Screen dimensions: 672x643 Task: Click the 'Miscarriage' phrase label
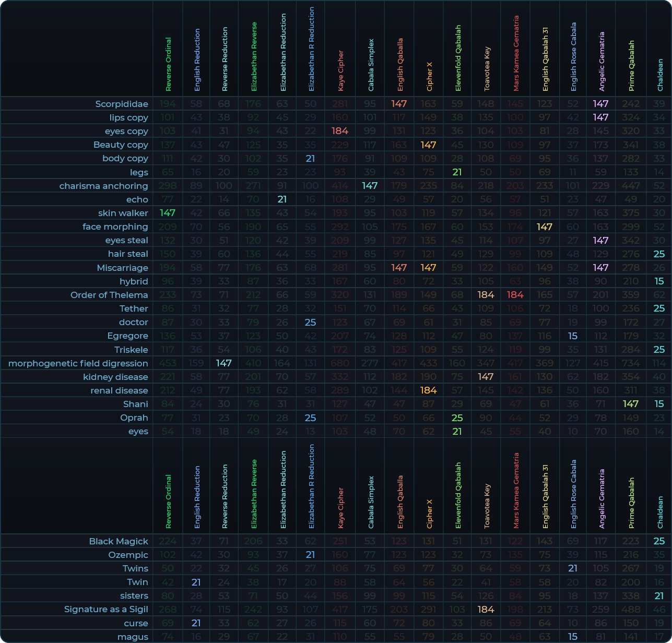(x=122, y=268)
